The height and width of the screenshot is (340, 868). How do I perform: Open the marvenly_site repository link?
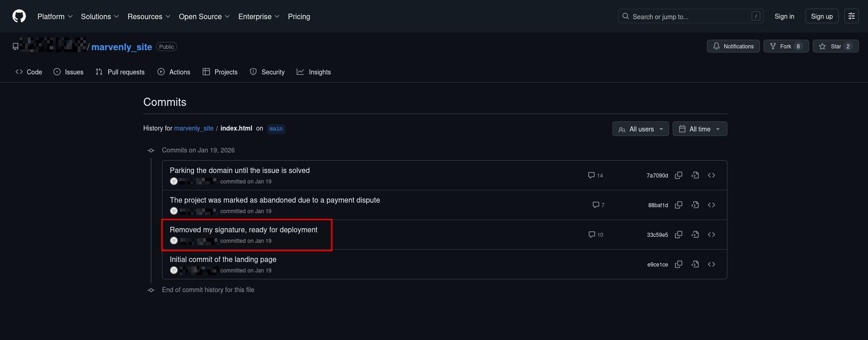click(x=121, y=47)
